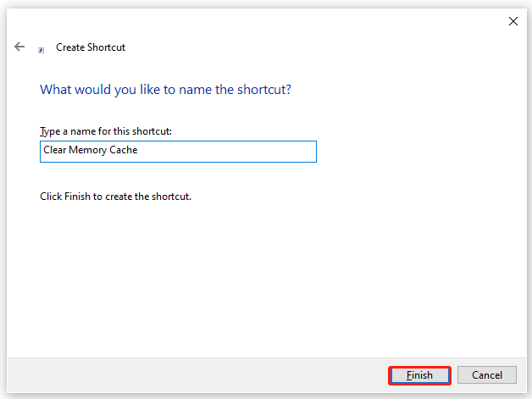This screenshot has width=532, height=399.
Task: Click the 'Create Shortcut' title text
Action: coord(91,48)
